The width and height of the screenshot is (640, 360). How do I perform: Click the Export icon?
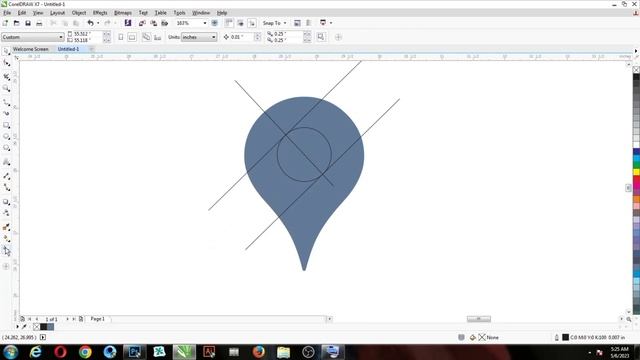153,23
